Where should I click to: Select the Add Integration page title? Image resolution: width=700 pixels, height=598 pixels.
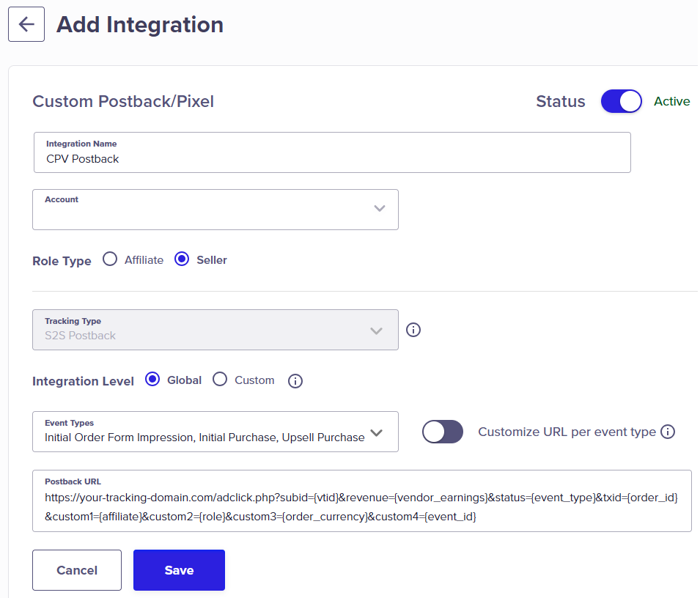click(140, 24)
